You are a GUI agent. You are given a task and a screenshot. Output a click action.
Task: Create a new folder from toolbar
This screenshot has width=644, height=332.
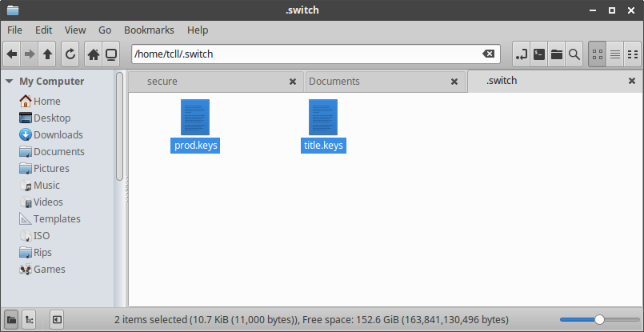click(x=557, y=54)
